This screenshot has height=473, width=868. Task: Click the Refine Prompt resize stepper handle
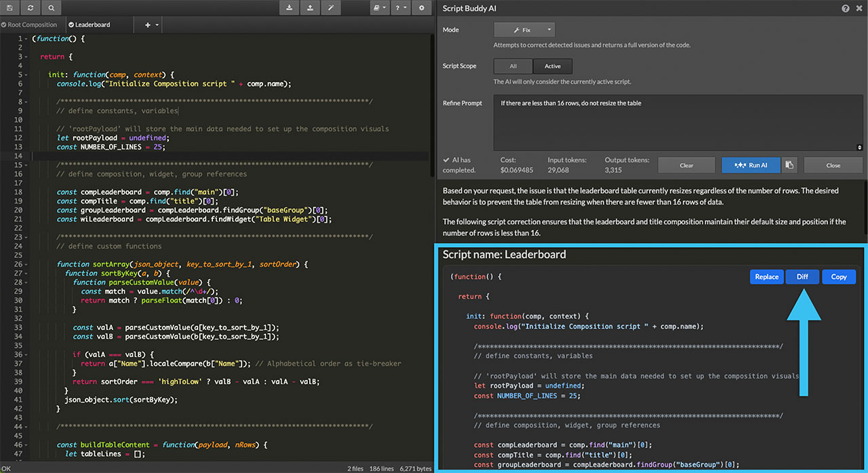[x=860, y=147]
